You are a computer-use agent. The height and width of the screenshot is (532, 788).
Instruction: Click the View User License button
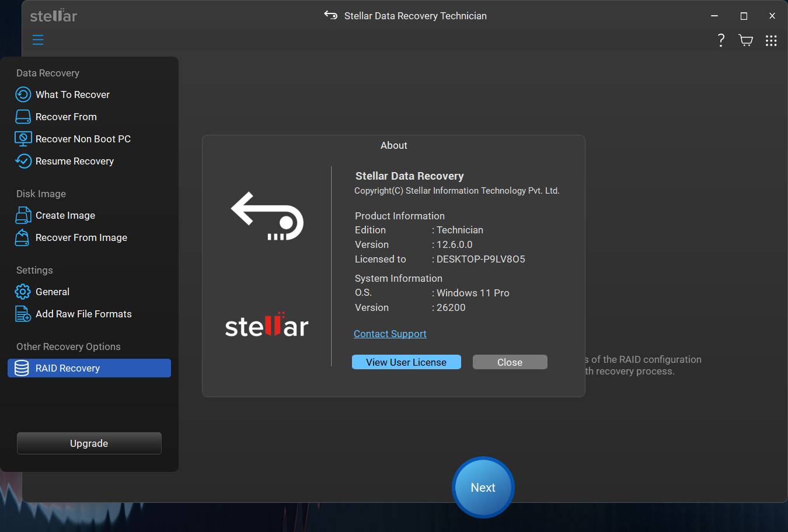pos(406,362)
